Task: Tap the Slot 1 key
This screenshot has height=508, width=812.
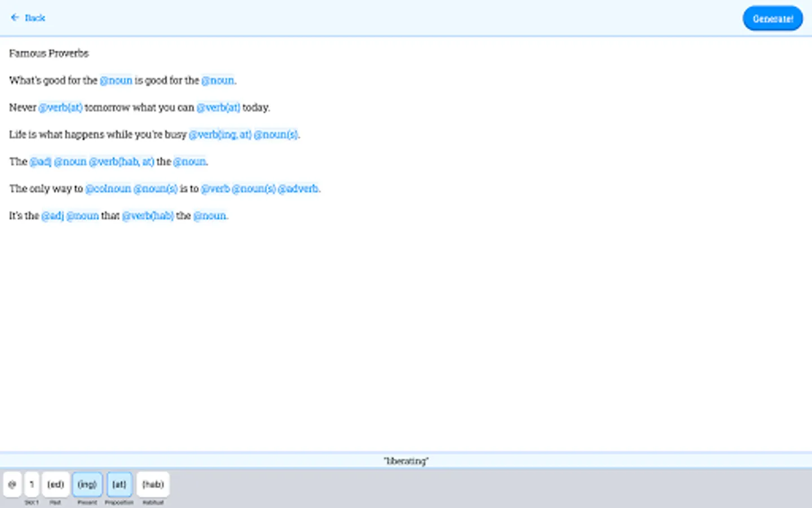Action: tap(32, 484)
